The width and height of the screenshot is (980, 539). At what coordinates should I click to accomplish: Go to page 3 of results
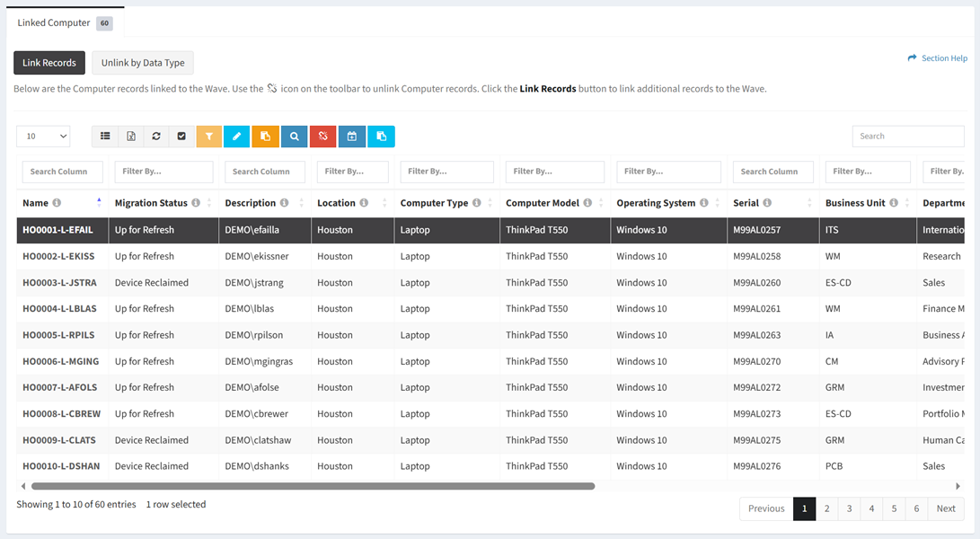click(849, 508)
